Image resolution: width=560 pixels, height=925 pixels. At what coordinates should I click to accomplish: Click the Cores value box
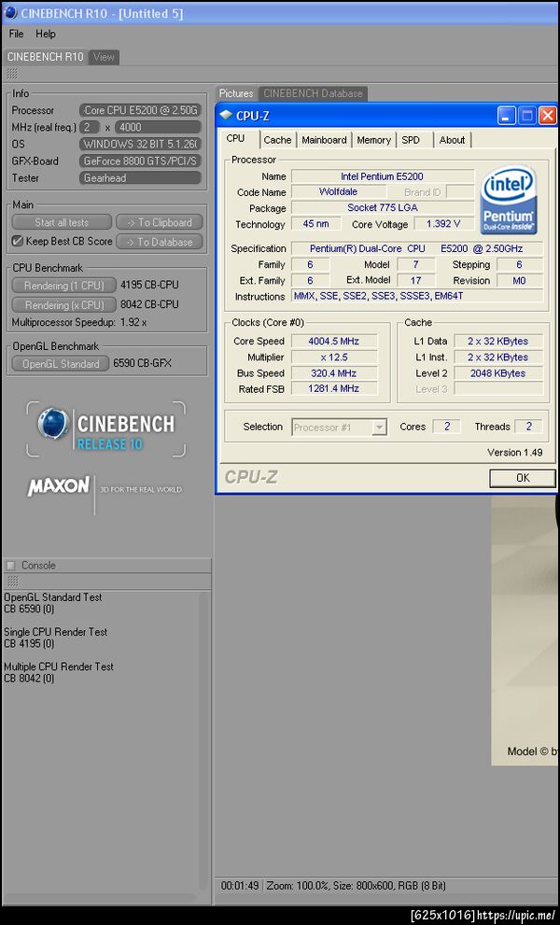pos(447,427)
